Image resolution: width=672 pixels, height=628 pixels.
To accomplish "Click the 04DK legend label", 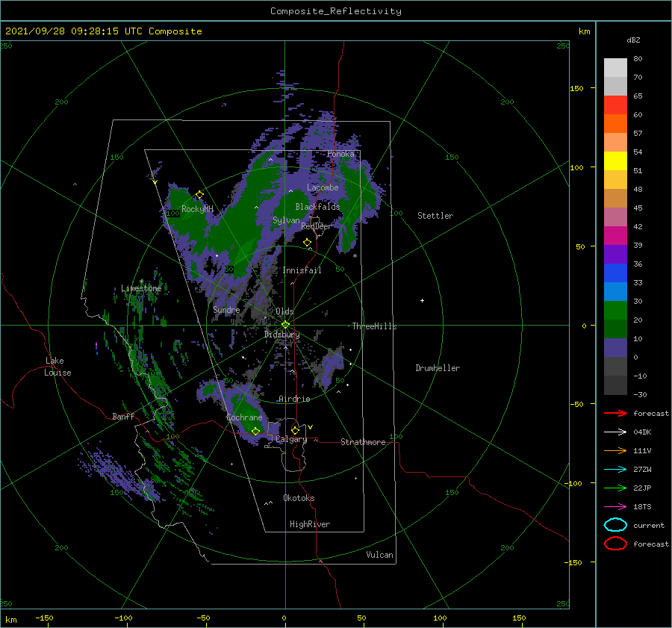I will coord(642,432).
